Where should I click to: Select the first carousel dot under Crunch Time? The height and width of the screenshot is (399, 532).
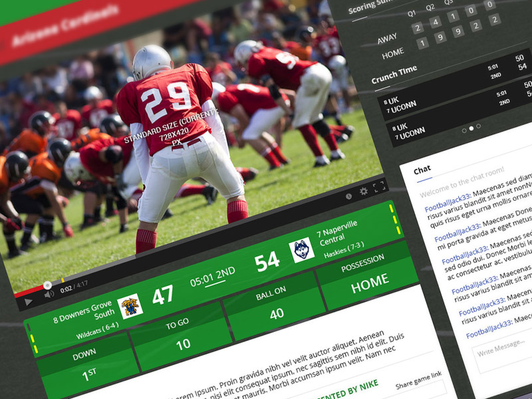pyautogui.click(x=465, y=130)
